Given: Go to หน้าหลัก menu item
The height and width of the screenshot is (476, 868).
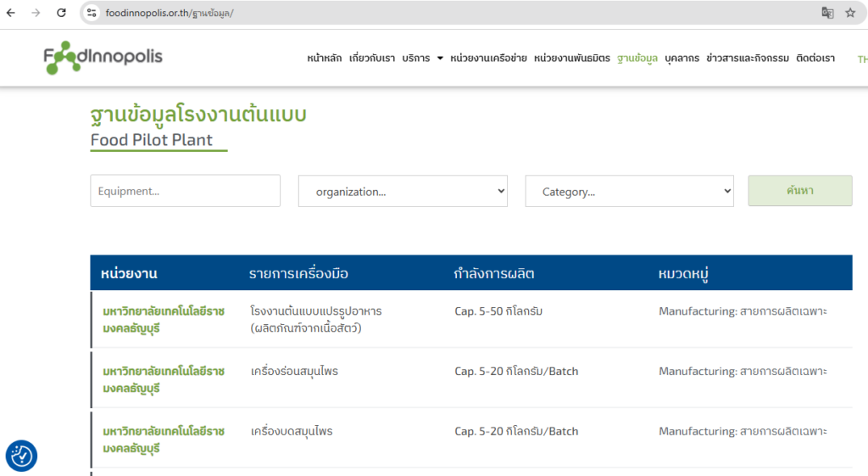Looking at the screenshot, I should coord(325,59).
